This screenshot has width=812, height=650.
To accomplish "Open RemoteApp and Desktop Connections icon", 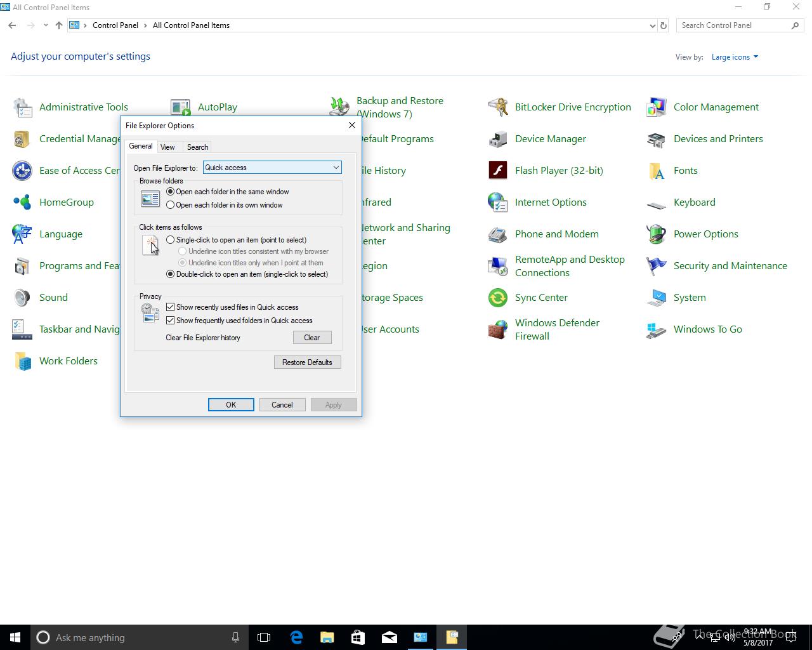I will tap(498, 266).
